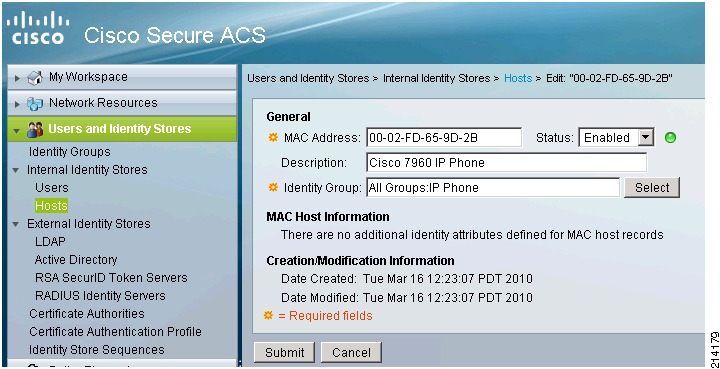Click the Date Modified value text
Viewport: 720px width, 369px height.
click(x=448, y=297)
